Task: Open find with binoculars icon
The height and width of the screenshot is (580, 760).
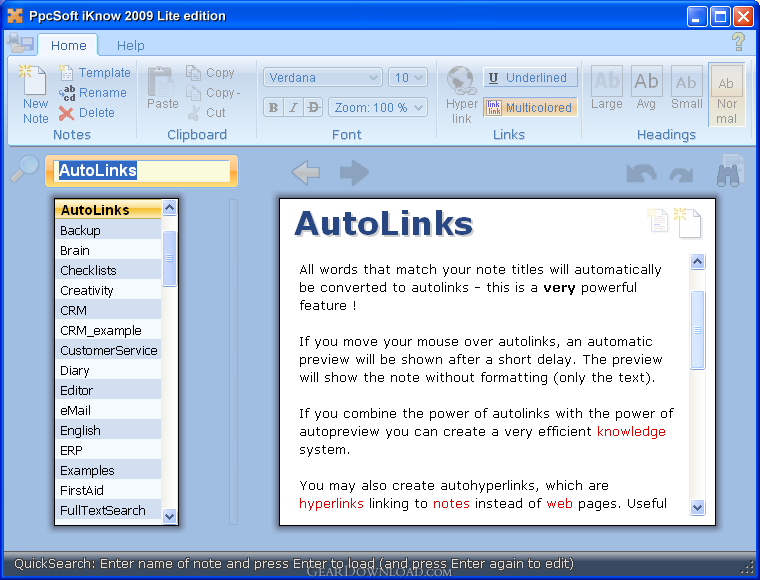Action: coord(728,171)
